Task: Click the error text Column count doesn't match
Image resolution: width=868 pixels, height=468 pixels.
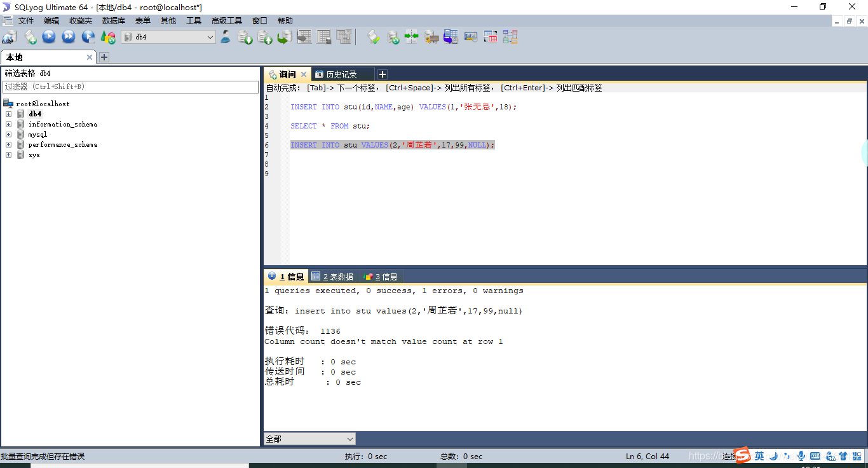Action: tap(383, 341)
